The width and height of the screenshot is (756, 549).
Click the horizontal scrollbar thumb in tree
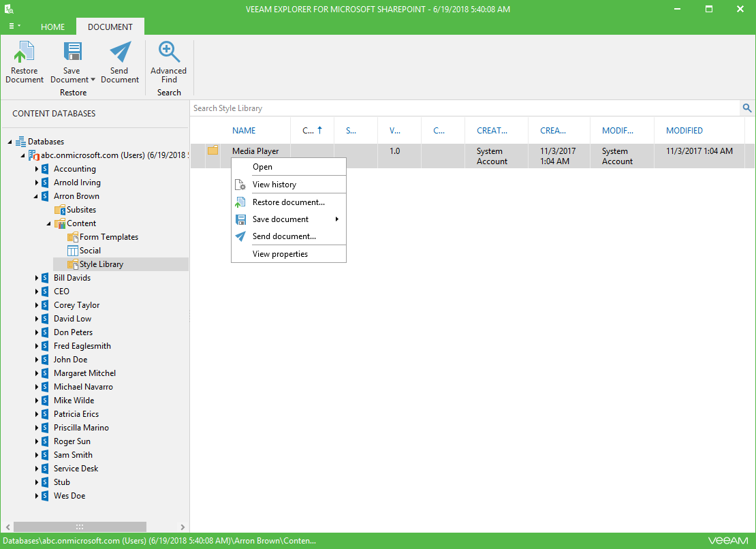point(80,527)
